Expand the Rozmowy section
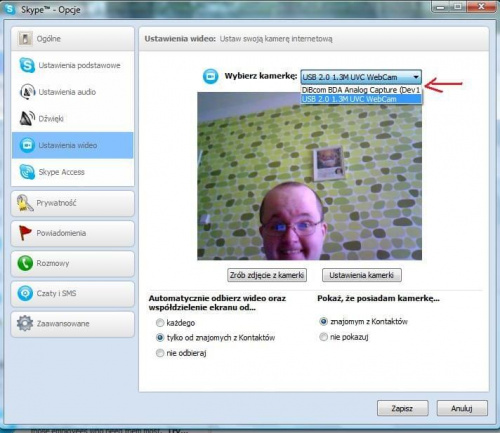 tap(73, 263)
